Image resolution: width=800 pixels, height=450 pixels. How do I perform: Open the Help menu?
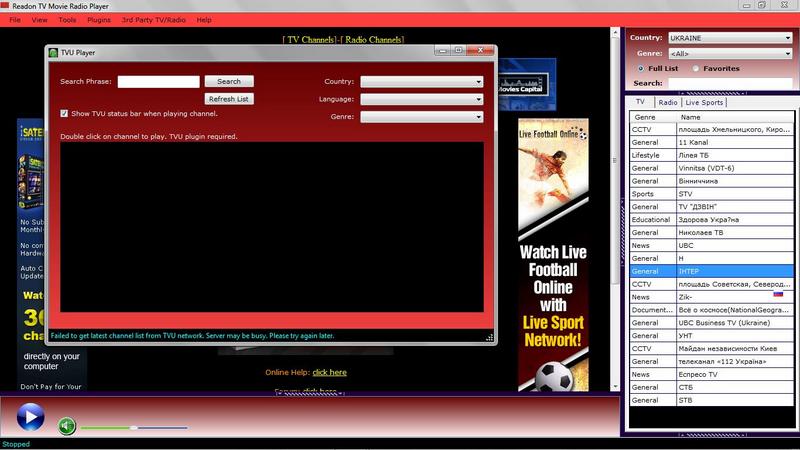pos(204,20)
